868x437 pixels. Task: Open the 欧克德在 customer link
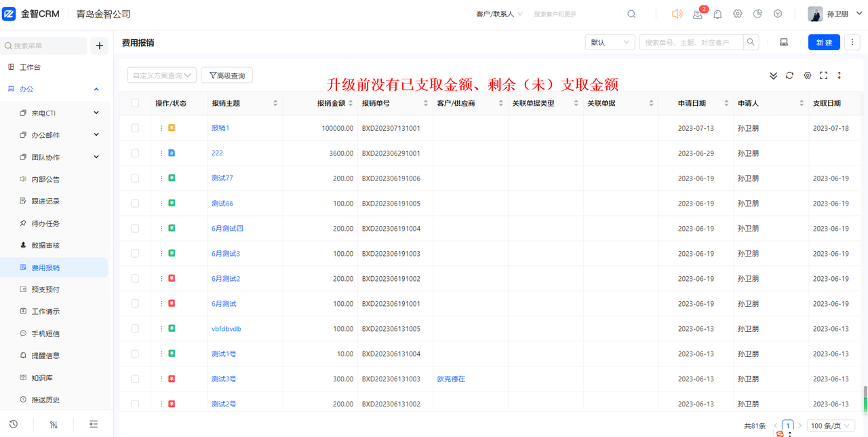click(x=451, y=379)
